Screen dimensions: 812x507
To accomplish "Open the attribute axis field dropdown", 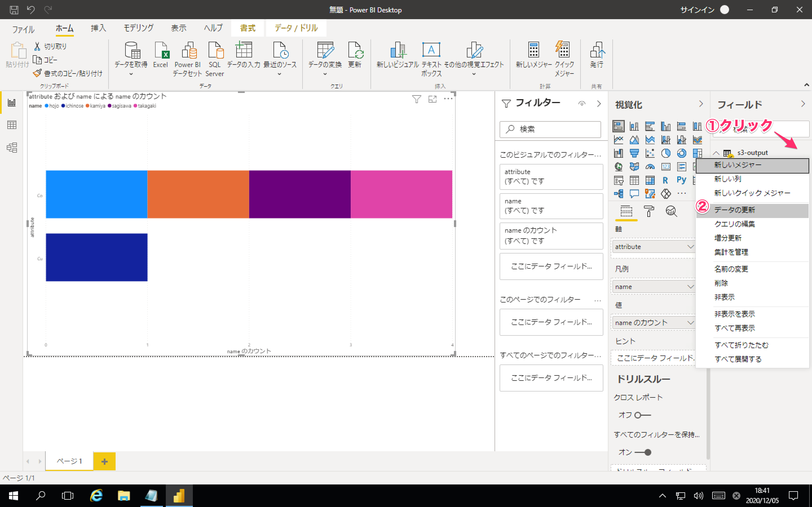I will 690,247.
